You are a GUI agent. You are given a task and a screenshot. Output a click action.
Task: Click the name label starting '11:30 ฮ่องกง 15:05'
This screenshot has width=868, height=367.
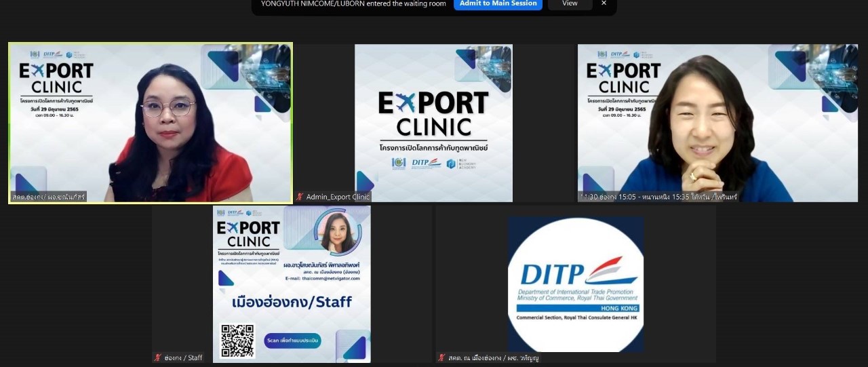[658, 197]
